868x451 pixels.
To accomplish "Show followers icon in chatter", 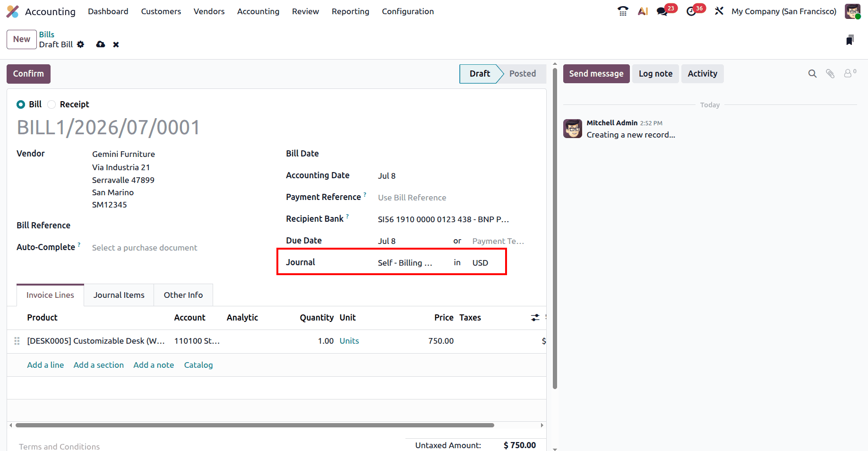I will 850,73.
